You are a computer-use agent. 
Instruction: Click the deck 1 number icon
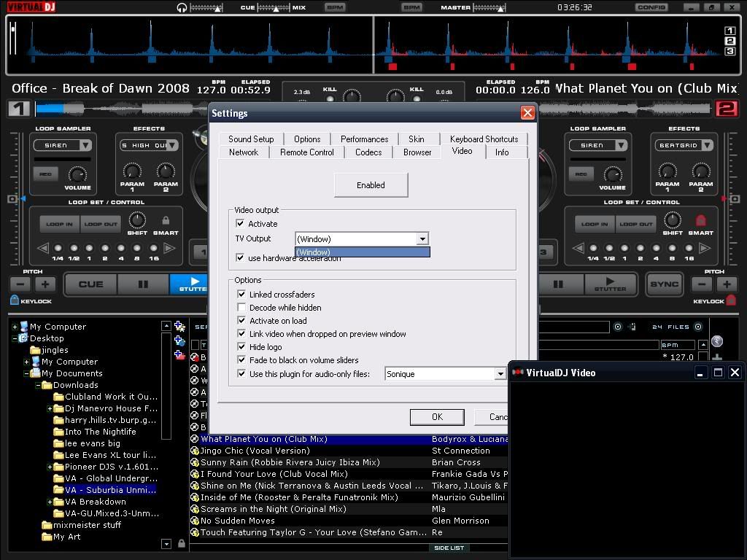pos(18,109)
